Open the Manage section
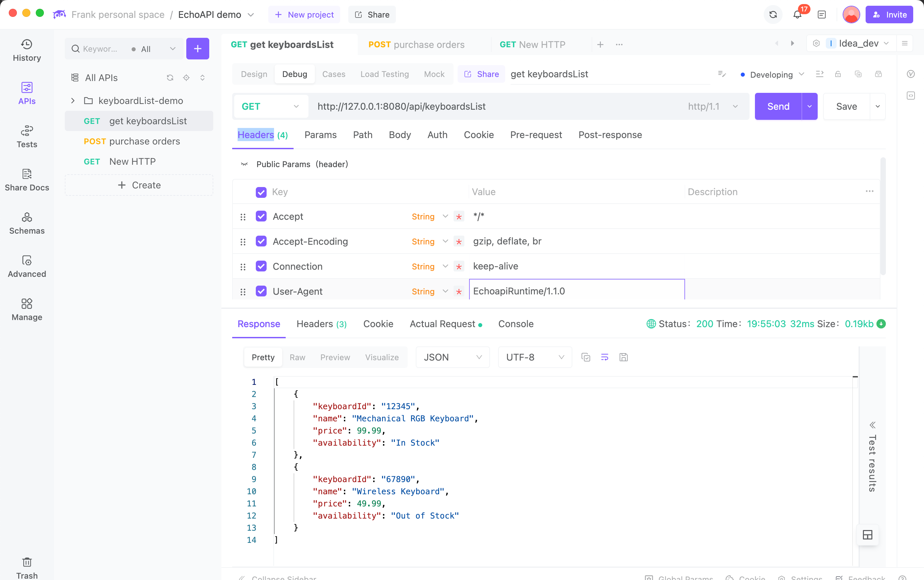Image resolution: width=924 pixels, height=580 pixels. click(x=27, y=310)
